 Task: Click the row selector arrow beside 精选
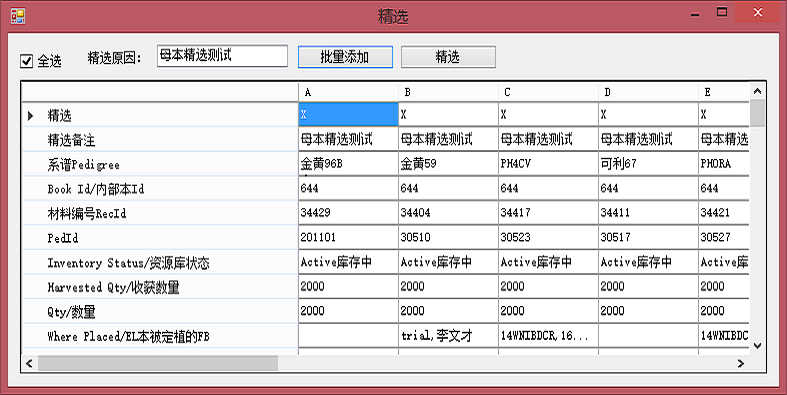(x=31, y=116)
